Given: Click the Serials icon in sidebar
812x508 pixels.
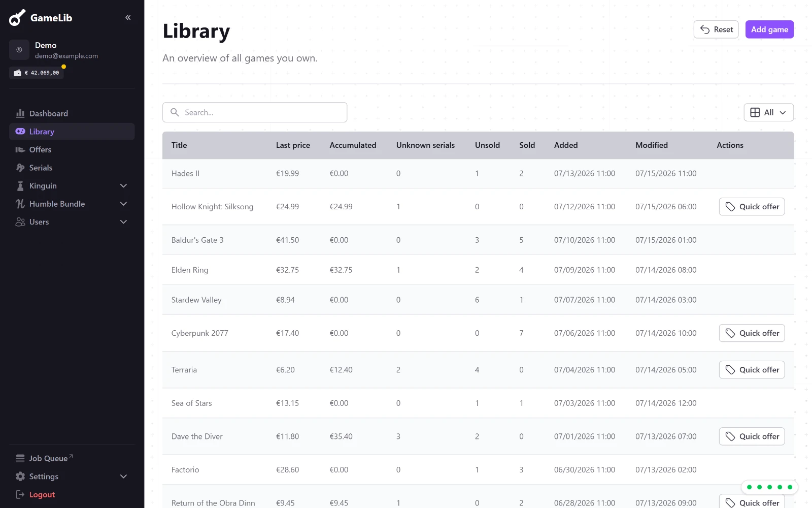Looking at the screenshot, I should click(20, 168).
